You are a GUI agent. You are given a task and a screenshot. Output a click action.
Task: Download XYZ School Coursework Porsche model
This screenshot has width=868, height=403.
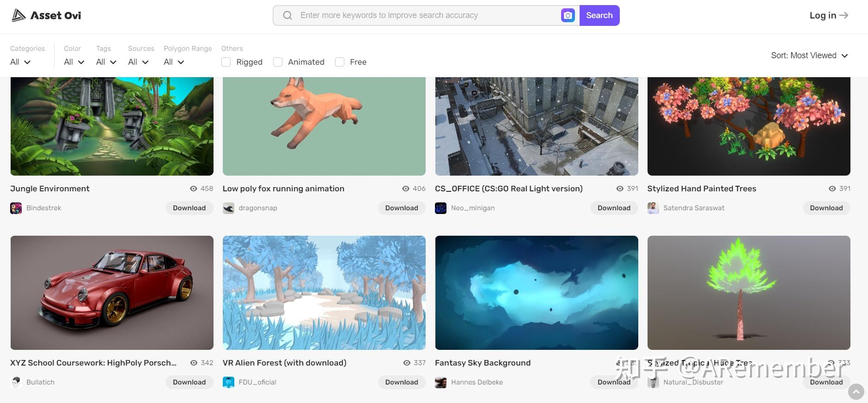coord(189,382)
